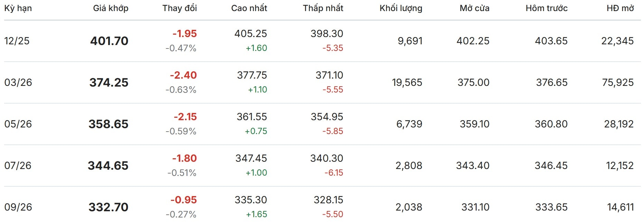Screen dimensions: 644x222
Task: Select the 03/26 contract term
Action: (18, 82)
